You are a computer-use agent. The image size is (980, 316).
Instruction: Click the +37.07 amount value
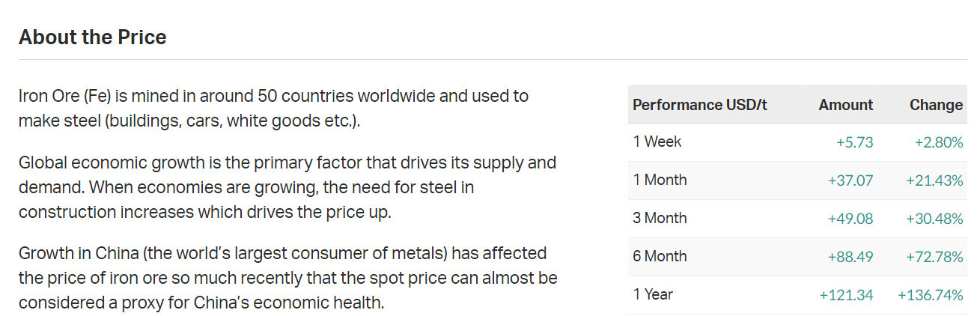[x=850, y=180]
